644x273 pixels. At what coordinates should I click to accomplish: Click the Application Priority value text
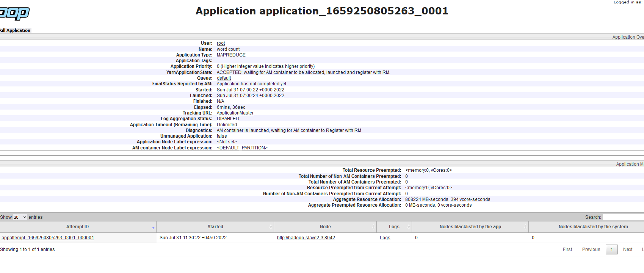[x=266, y=66]
